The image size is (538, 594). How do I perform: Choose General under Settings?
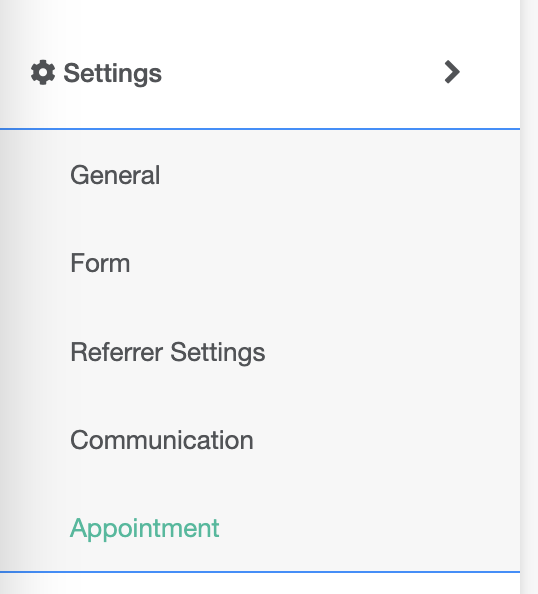click(115, 175)
